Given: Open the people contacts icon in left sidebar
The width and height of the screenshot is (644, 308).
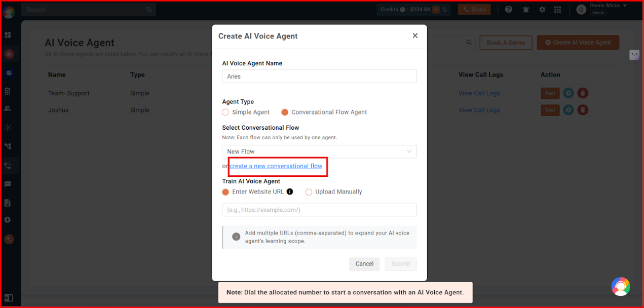Looking at the screenshot, I should click(x=8, y=108).
